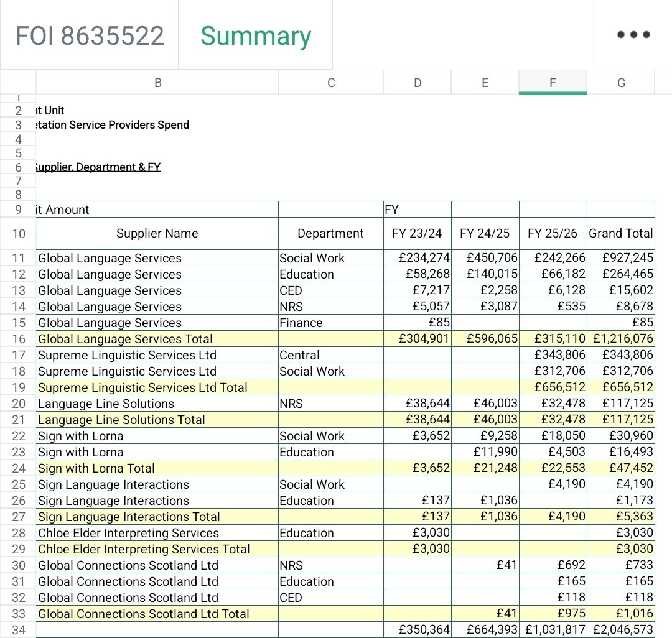Select Finance department cell in row 15
672x638 pixels.
(331, 323)
